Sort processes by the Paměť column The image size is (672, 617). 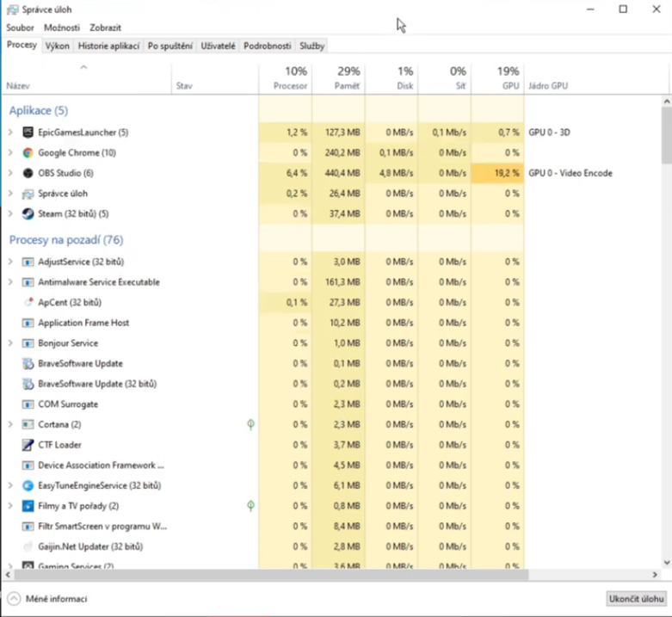click(338, 78)
